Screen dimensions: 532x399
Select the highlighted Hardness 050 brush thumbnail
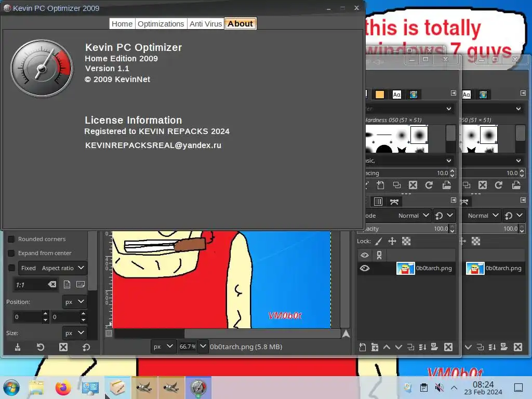coord(419,135)
